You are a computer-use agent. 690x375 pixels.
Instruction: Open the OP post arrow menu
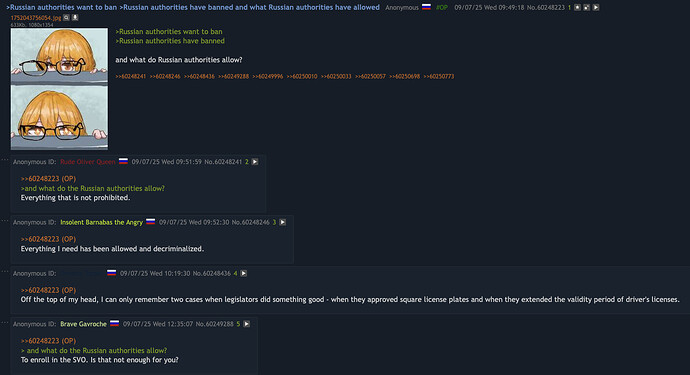click(596, 7)
